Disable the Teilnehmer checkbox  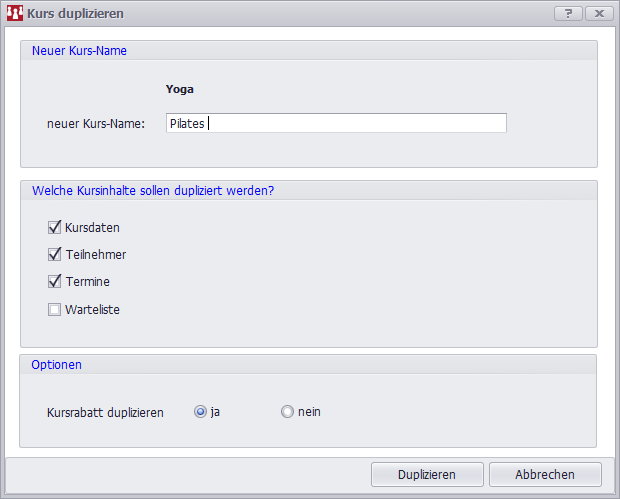click(55, 255)
